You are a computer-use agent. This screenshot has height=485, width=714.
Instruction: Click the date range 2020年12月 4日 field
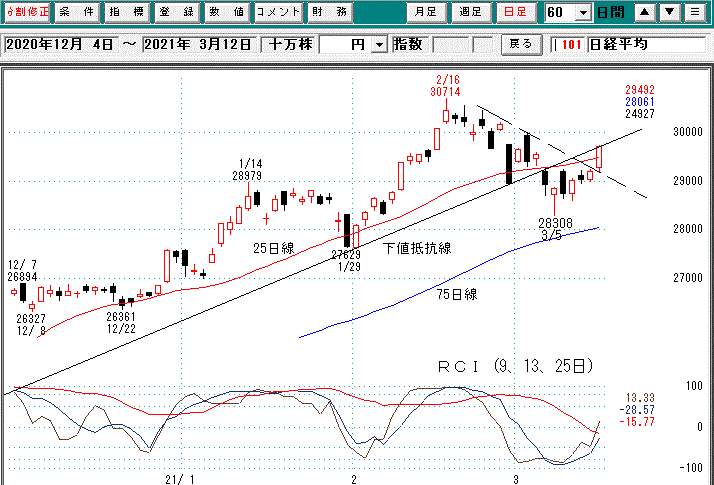(x=60, y=45)
